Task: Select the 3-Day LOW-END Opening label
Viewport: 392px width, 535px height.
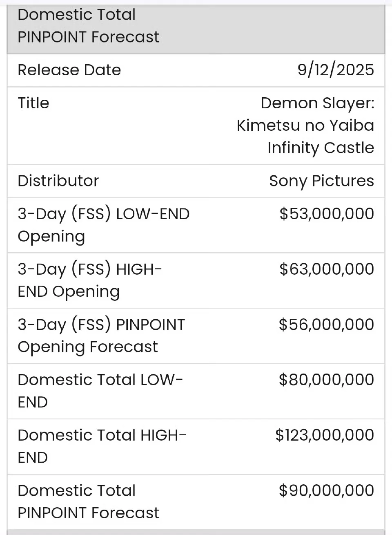Action: coord(103,225)
